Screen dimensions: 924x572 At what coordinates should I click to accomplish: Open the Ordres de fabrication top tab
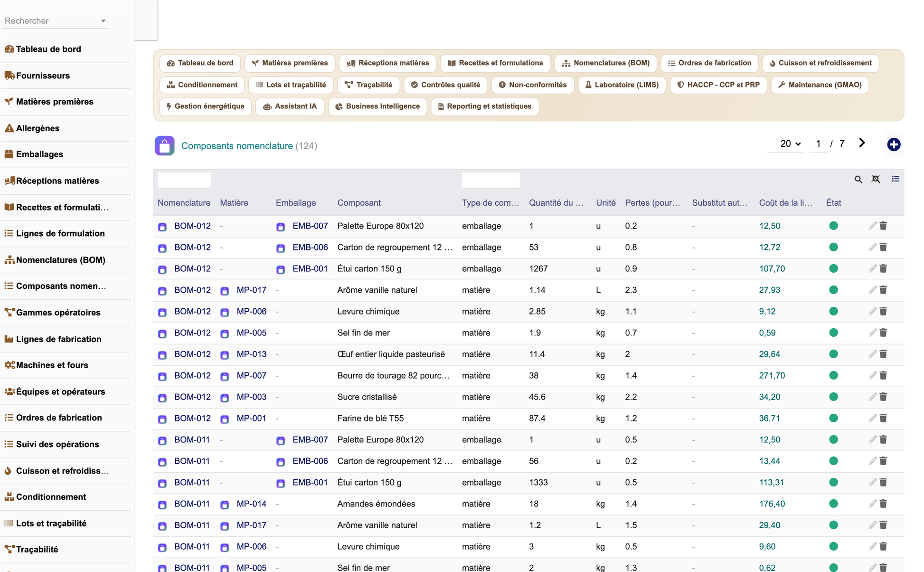709,63
